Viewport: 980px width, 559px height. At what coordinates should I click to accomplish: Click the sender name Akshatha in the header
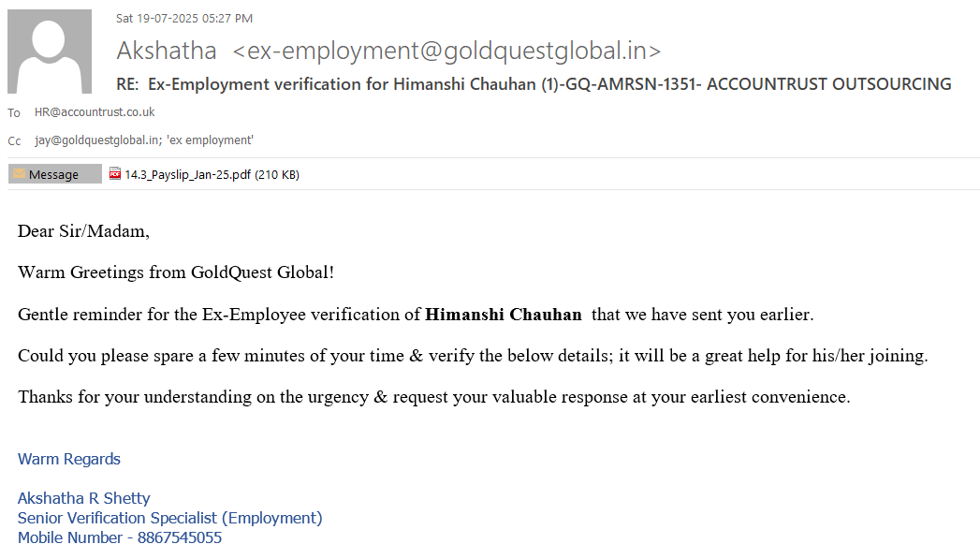point(167,51)
